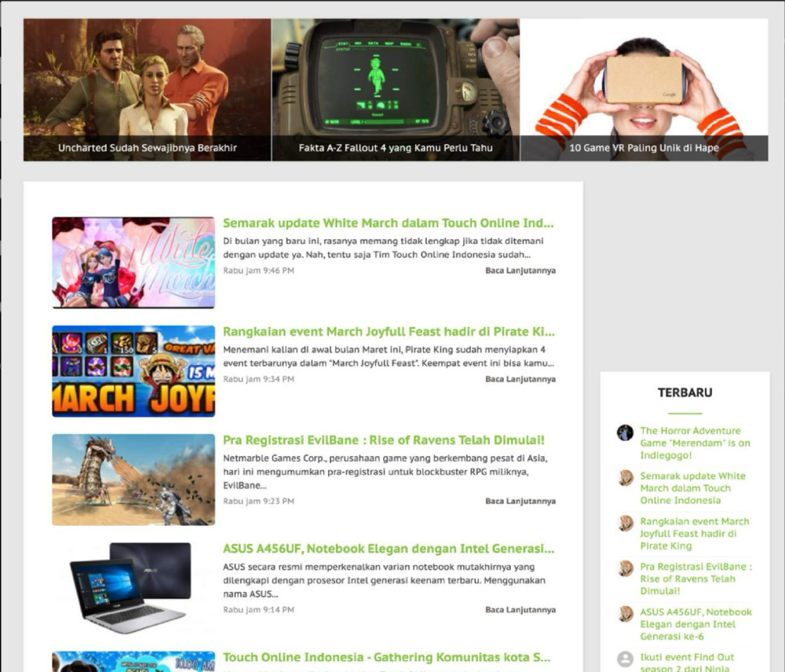Click avatar icon beside sidebar Semarak update item
This screenshot has width=785, height=672.
[x=626, y=478]
